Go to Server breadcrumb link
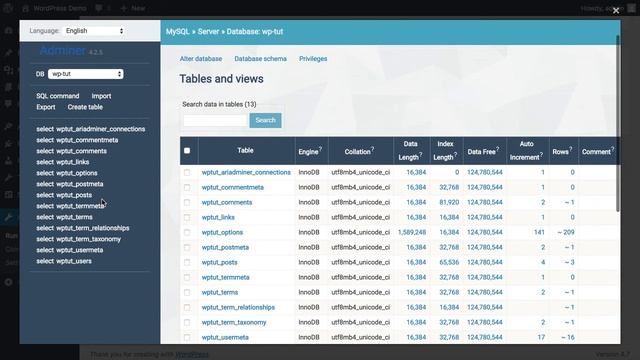Image resolution: width=640 pixels, height=360 pixels. 208,31
